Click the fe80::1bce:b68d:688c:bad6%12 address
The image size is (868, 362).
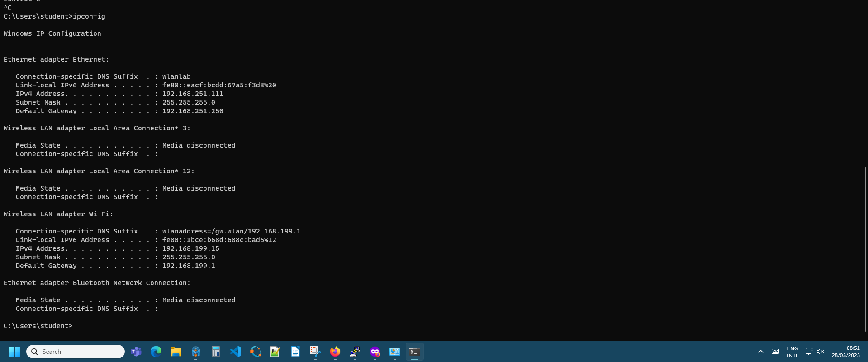tap(219, 240)
